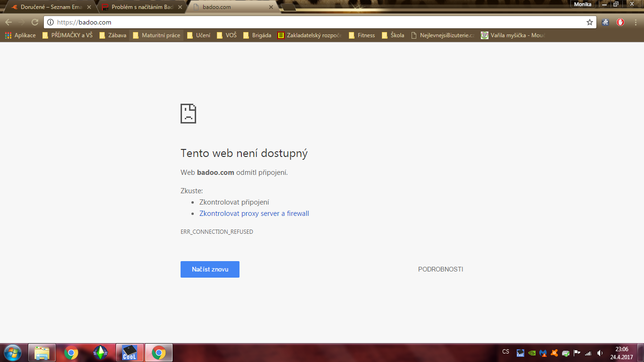
Task: Open the Zakladatelský rozpočet bookmark
Action: pos(310,35)
